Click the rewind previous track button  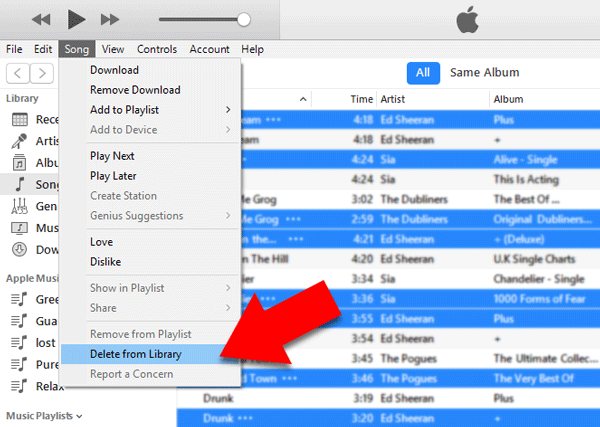pyautogui.click(x=41, y=19)
